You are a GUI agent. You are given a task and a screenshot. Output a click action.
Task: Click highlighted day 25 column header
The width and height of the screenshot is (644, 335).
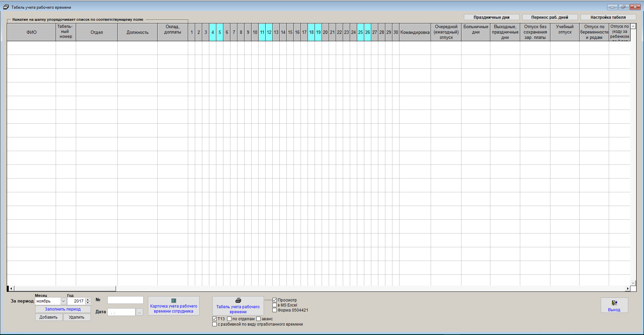point(361,32)
